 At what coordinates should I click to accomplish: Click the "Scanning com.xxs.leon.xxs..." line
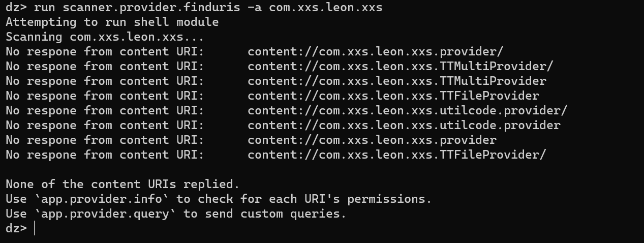click(x=105, y=37)
